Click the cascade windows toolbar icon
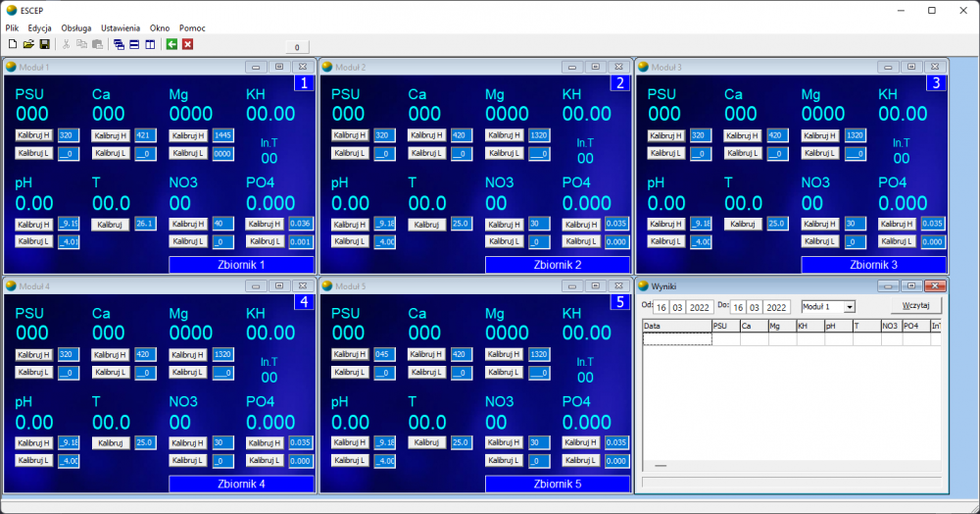 [x=119, y=44]
